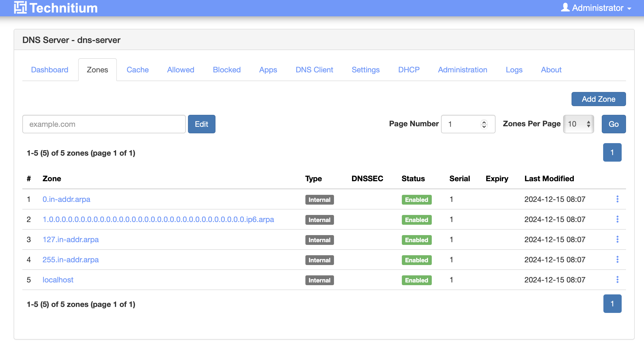The height and width of the screenshot is (351, 644).
Task: Open three-dot menu for 255.in-addr.arpa zone
Action: [617, 260]
